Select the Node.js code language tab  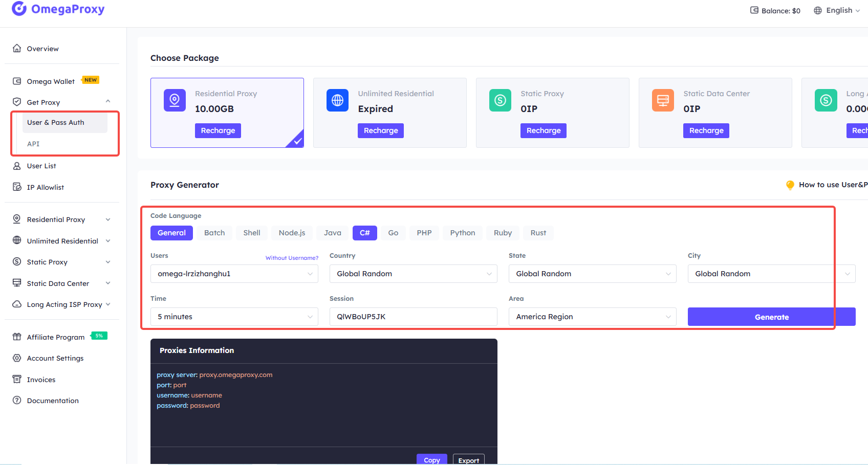pyautogui.click(x=292, y=233)
